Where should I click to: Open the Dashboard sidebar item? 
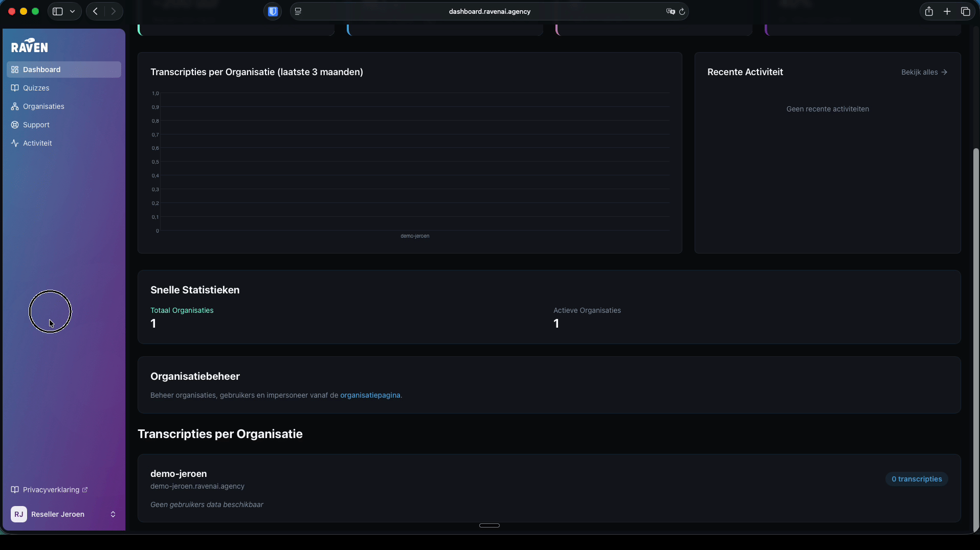coord(41,70)
